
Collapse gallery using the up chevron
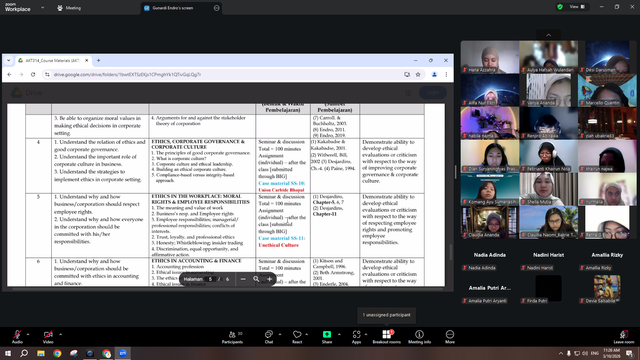[x=549, y=35]
